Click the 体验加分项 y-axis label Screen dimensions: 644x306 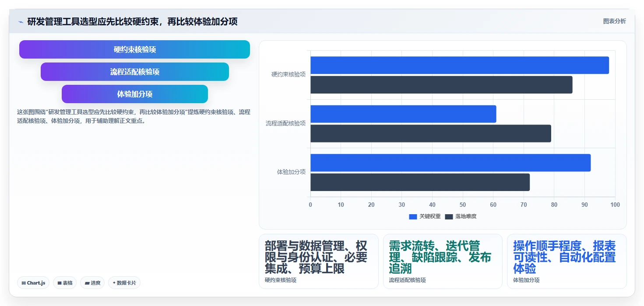click(x=291, y=172)
